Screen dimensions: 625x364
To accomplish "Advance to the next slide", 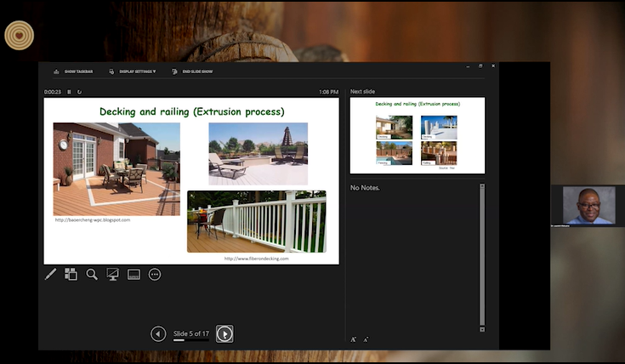I will [x=224, y=333].
